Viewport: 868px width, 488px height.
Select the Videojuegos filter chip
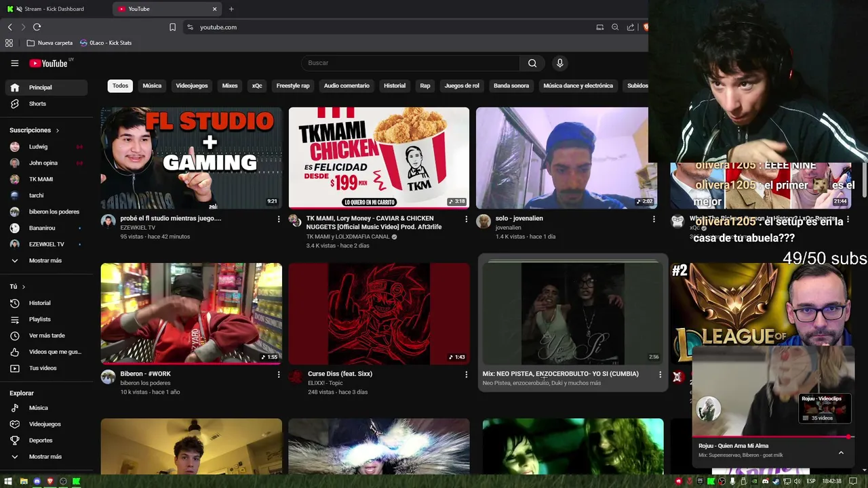(x=192, y=86)
